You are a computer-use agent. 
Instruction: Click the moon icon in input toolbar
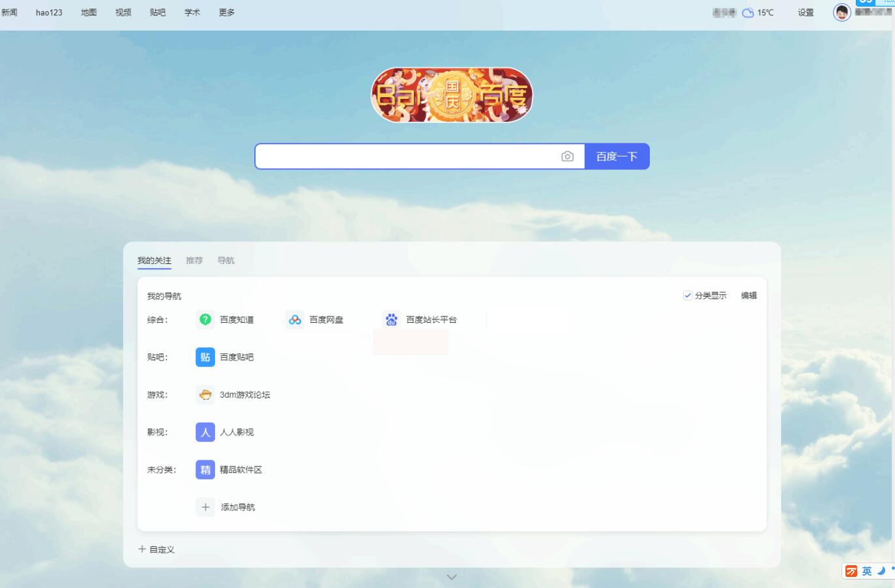881,571
